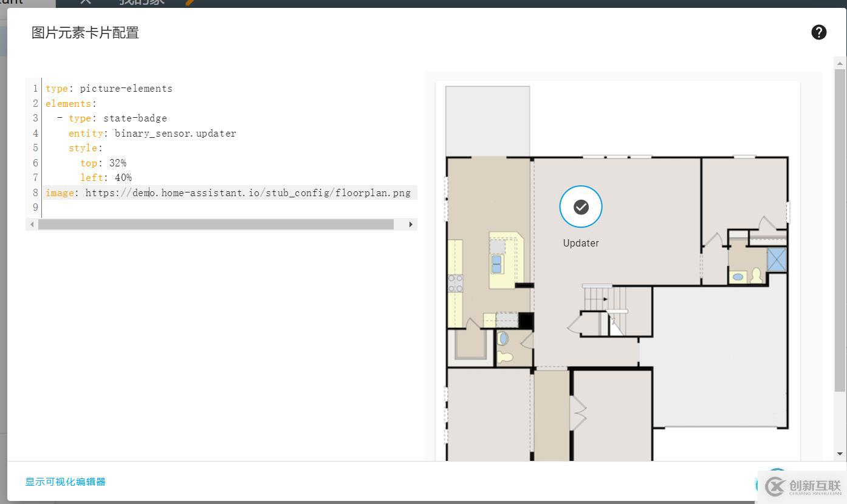This screenshot has height=504, width=847.
Task: Click the dialog title '图片元素卡片配置'
Action: pyautogui.click(x=85, y=33)
